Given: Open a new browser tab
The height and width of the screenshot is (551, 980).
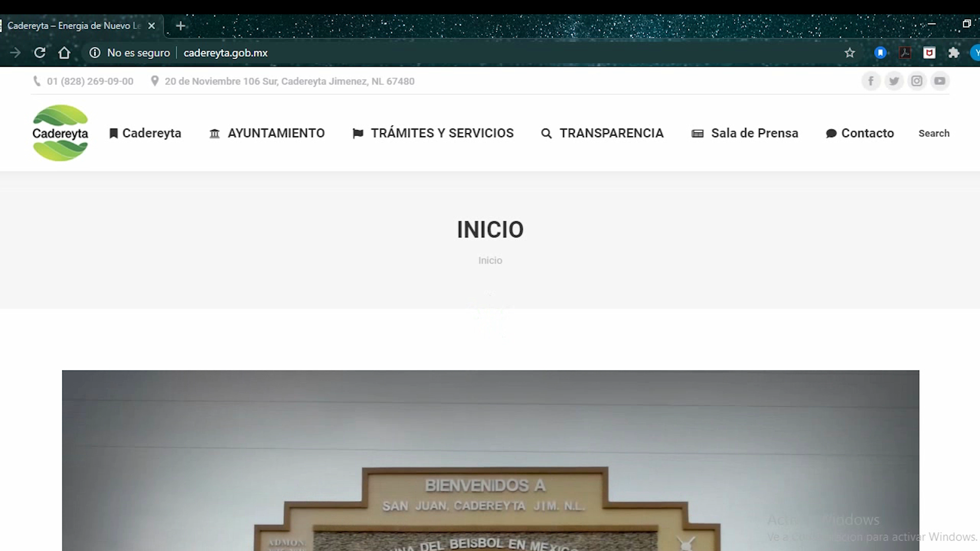Looking at the screenshot, I should pyautogui.click(x=181, y=26).
